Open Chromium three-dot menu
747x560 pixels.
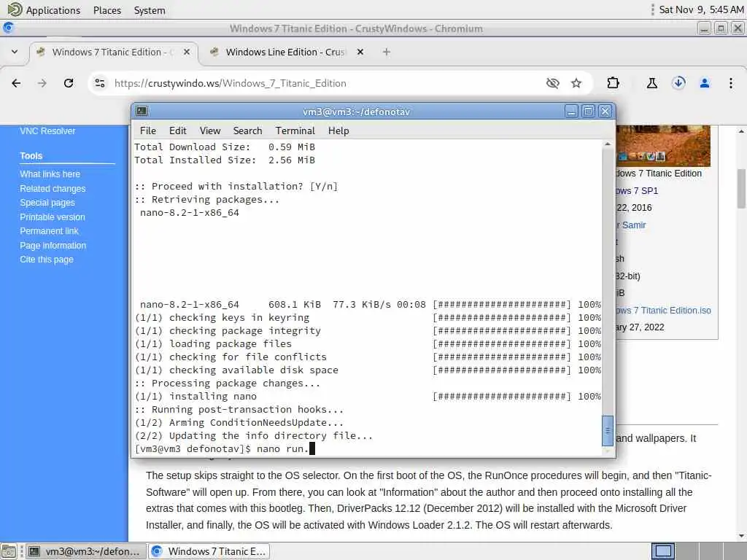click(731, 83)
